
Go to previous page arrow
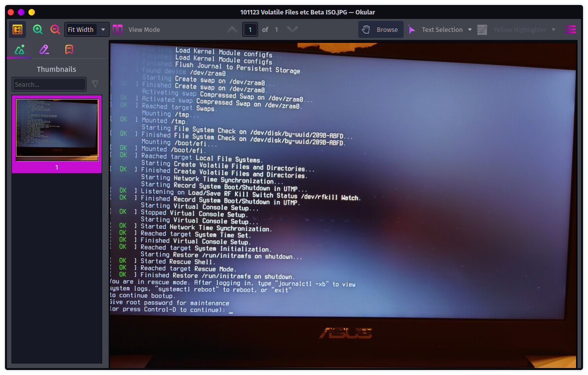click(232, 29)
